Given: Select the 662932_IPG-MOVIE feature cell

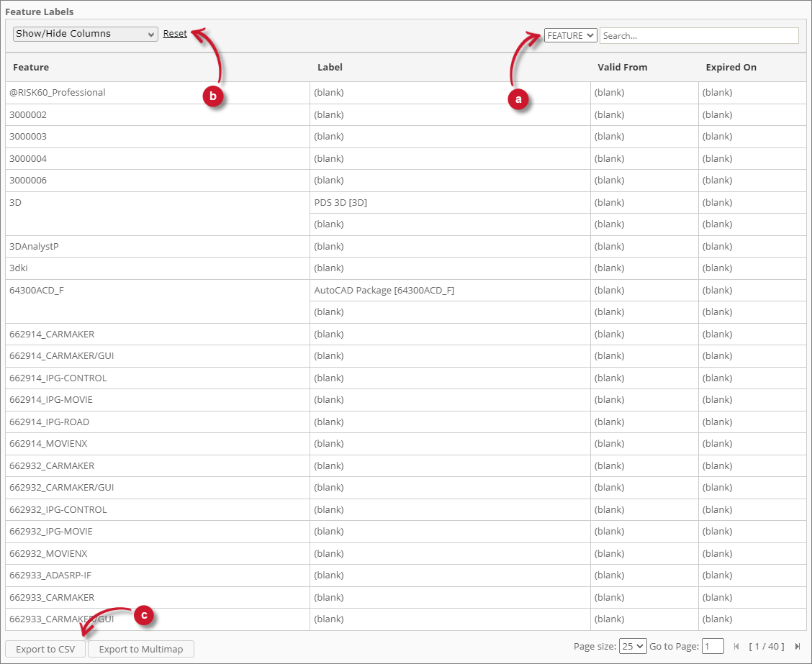Looking at the screenshot, I should click(x=158, y=532).
